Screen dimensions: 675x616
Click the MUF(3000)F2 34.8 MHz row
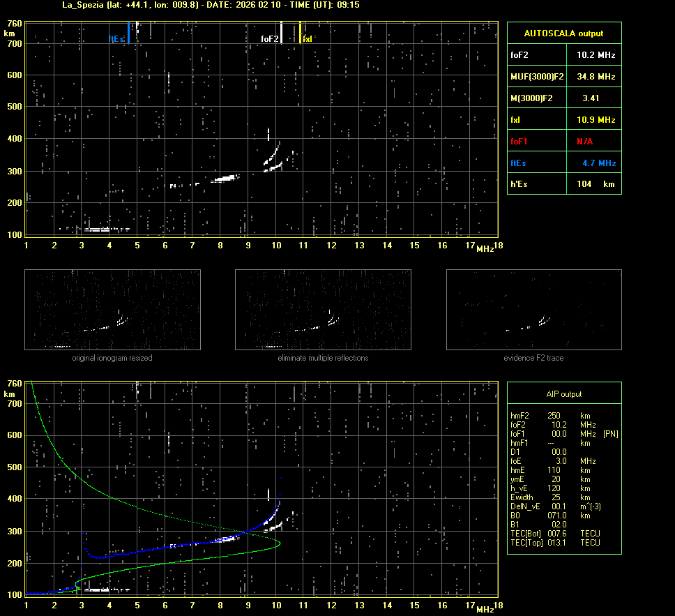point(563,76)
